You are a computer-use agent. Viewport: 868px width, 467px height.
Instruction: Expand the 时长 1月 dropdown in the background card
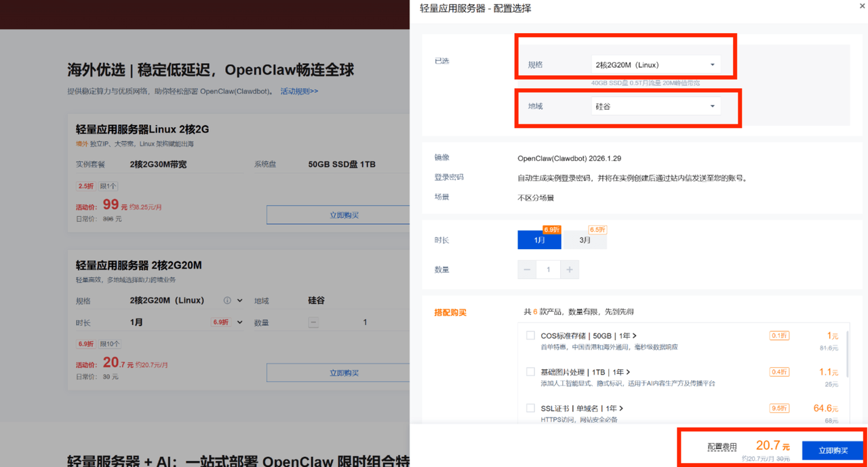coord(239,322)
